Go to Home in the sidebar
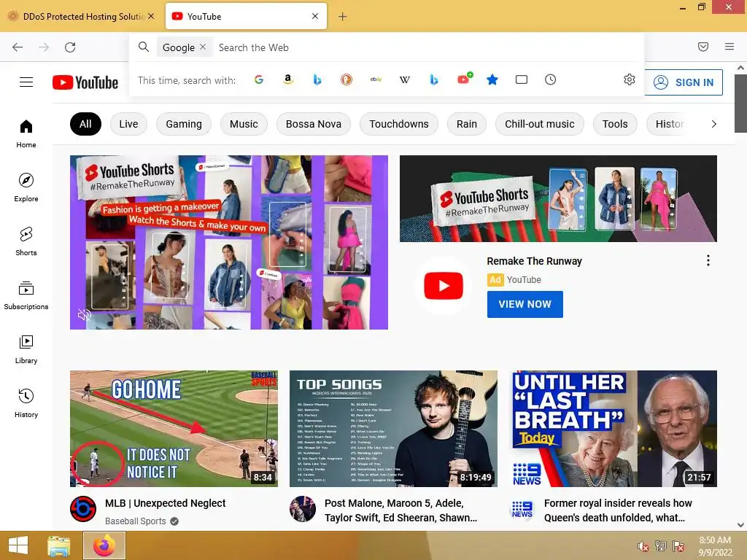747x560 pixels. [26, 134]
